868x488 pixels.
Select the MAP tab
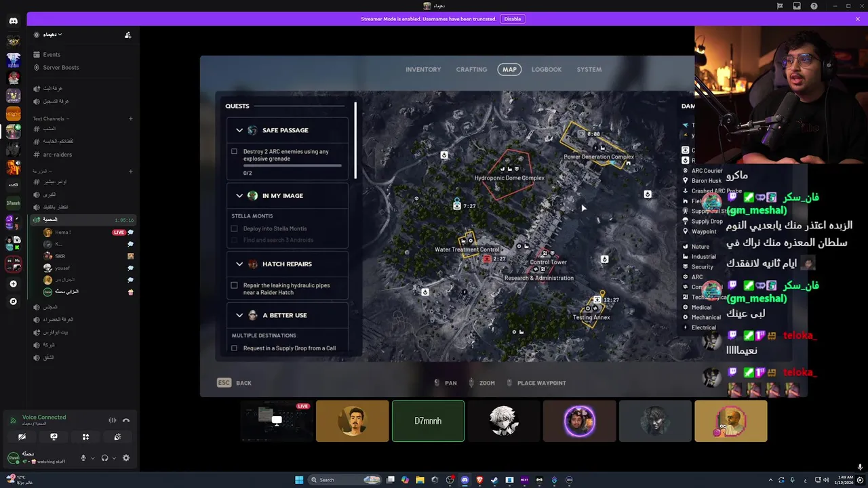click(x=509, y=69)
